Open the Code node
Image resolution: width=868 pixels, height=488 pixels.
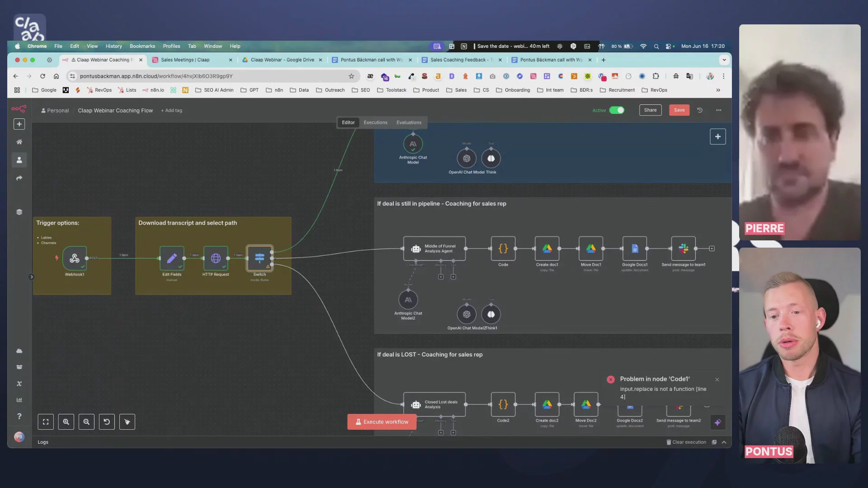click(x=503, y=249)
